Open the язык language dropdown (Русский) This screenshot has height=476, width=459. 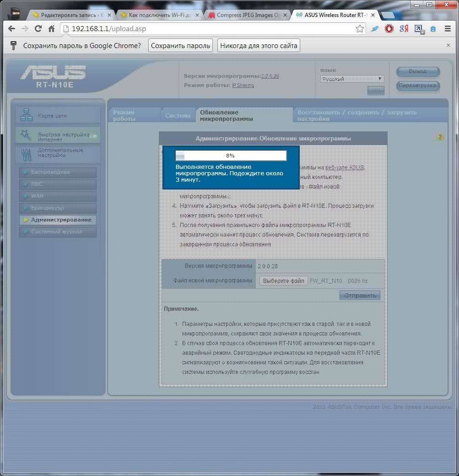pos(351,79)
